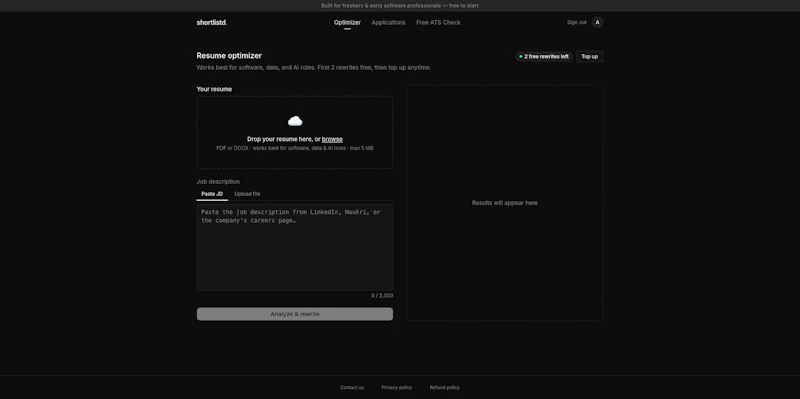800x399 pixels.
Task: Click the 'Your resume' label
Action: click(214, 89)
